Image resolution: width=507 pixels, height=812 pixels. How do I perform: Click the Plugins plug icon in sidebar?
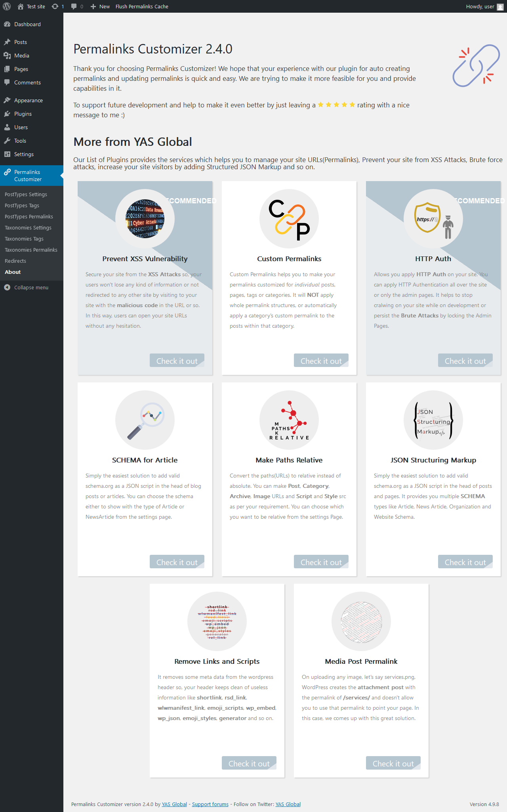[7, 114]
